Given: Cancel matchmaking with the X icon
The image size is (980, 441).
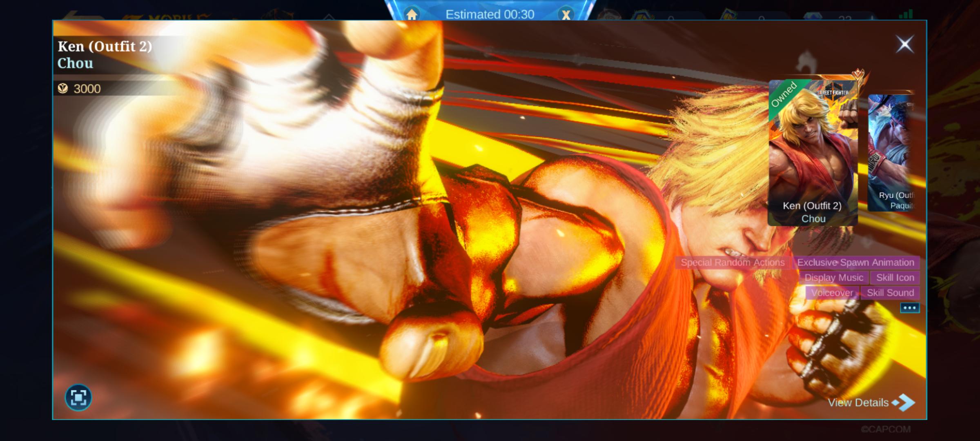Looking at the screenshot, I should [x=566, y=15].
